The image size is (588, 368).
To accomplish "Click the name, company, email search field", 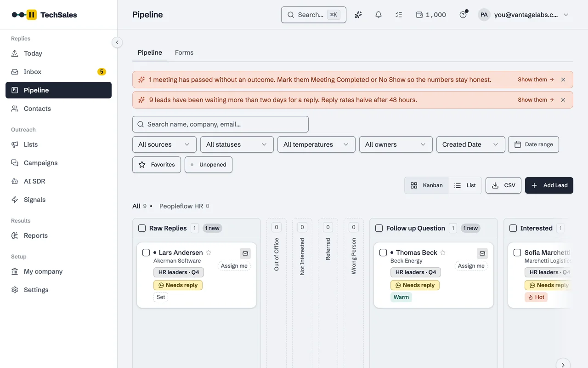I will click(x=220, y=124).
